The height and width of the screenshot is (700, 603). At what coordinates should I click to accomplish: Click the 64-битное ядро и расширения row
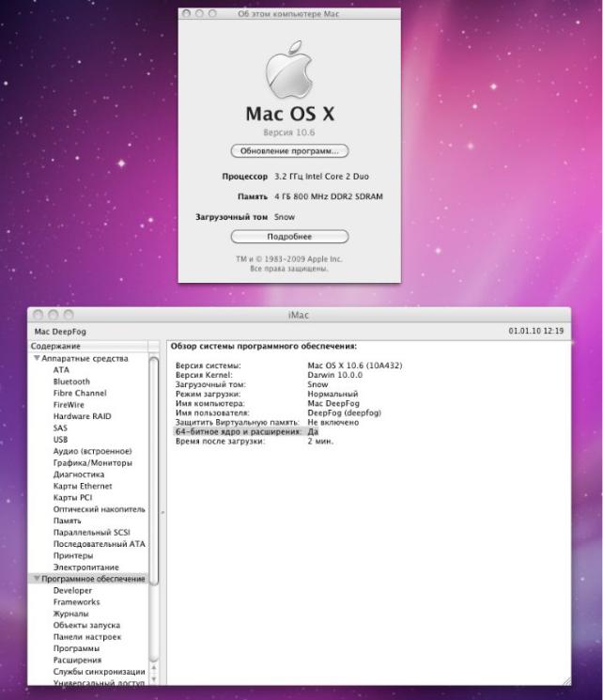[x=246, y=431]
